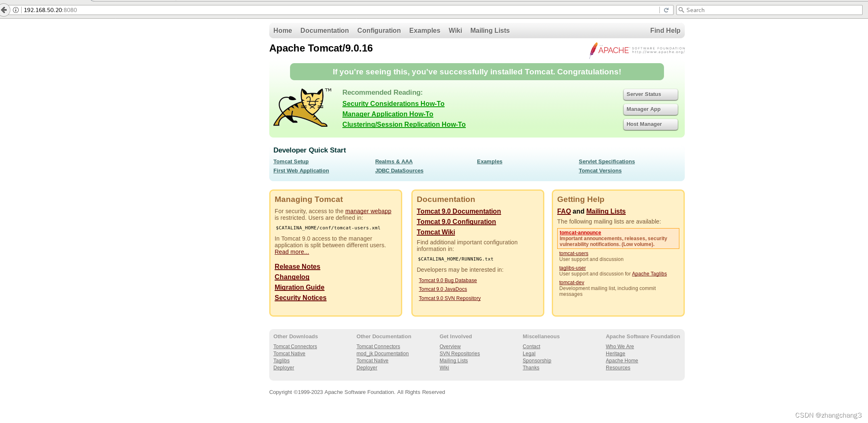Open Mailing Lists in the top navigation

(x=490, y=31)
